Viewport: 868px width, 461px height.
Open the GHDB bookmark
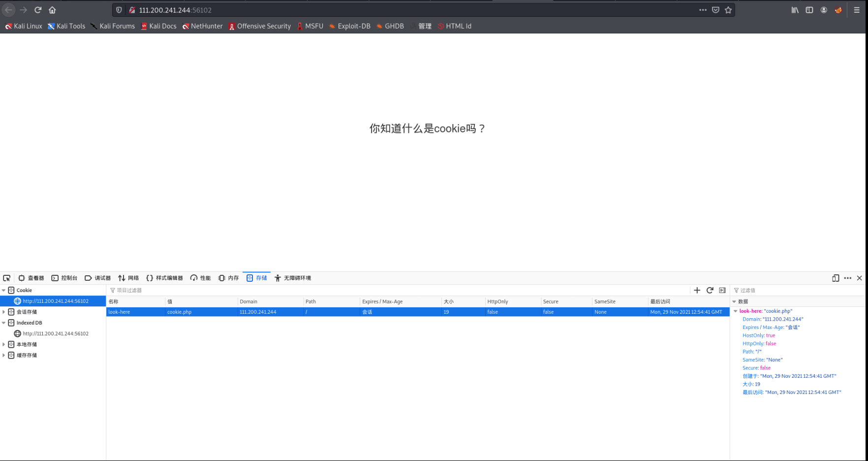point(390,26)
